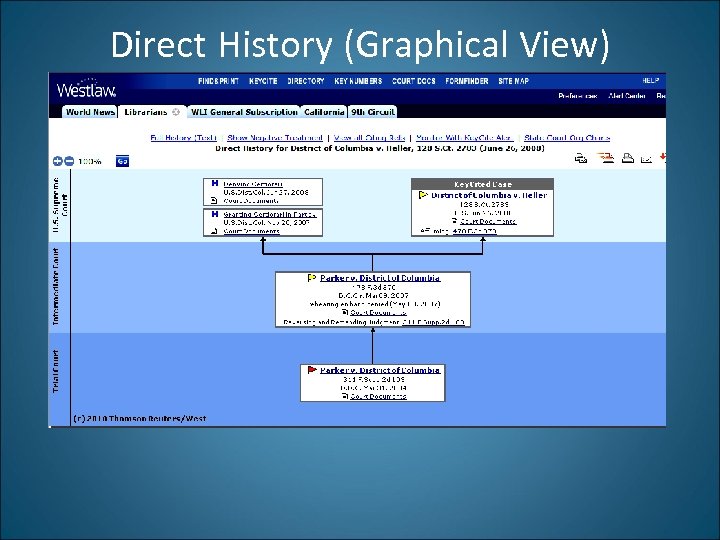Click the print icon in the right toolbar
Screen dimensions: 720x540
(x=628, y=158)
